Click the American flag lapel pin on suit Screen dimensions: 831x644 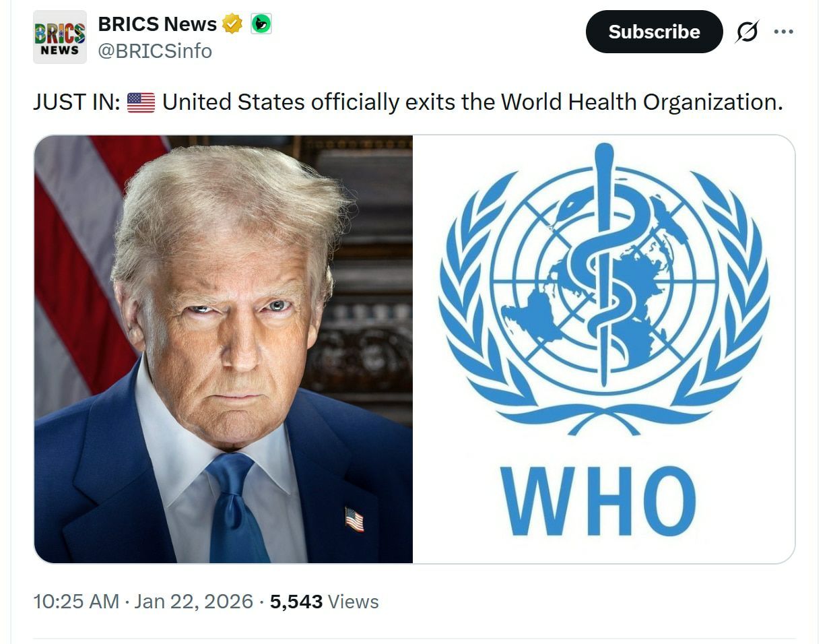tap(354, 519)
